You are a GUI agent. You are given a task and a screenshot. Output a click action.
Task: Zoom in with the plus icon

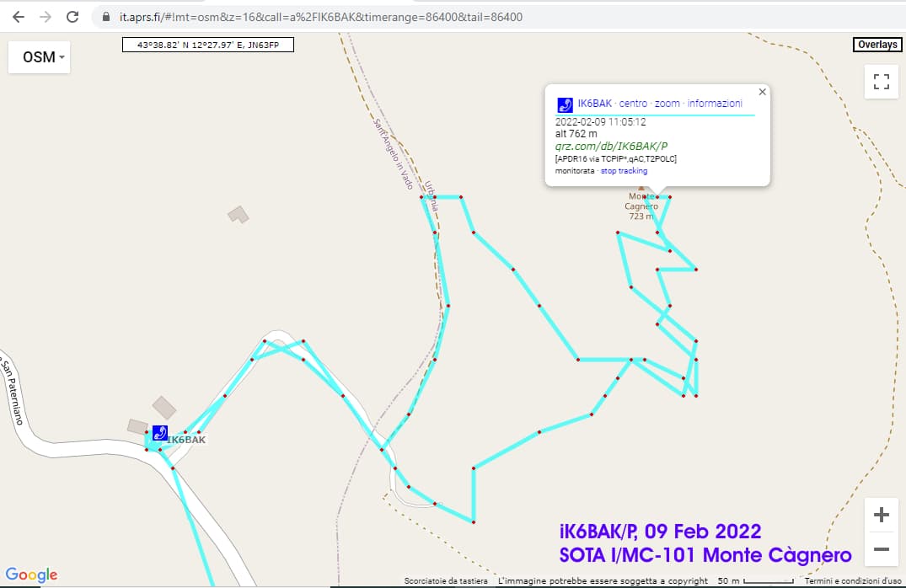[882, 514]
